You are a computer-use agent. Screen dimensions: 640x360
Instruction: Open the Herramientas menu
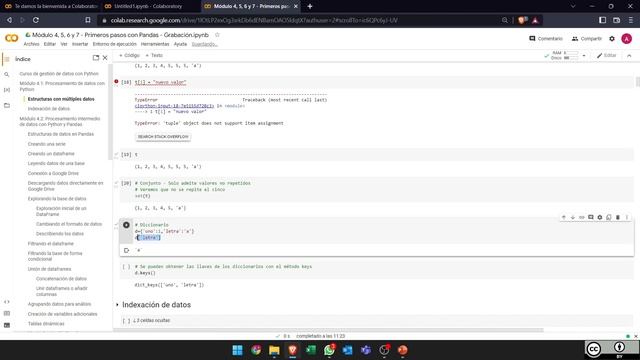click(155, 44)
